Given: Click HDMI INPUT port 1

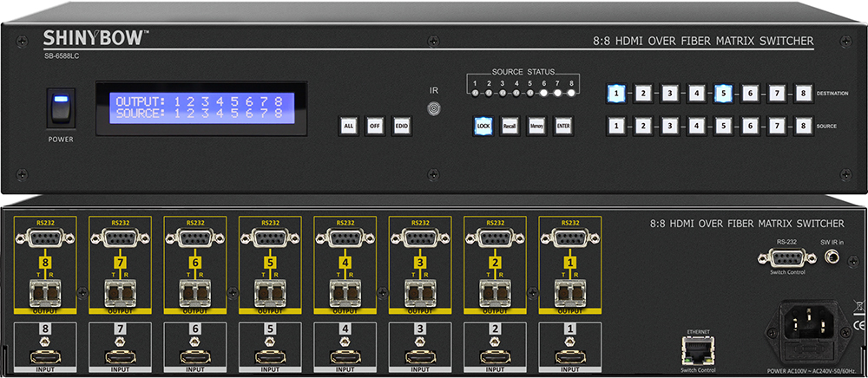Looking at the screenshot, I should [570, 356].
